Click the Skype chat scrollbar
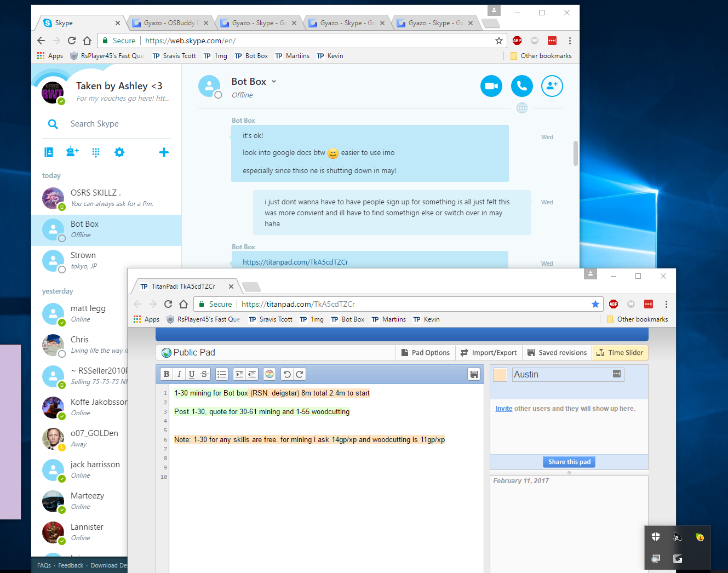This screenshot has width=728, height=573. [x=576, y=153]
